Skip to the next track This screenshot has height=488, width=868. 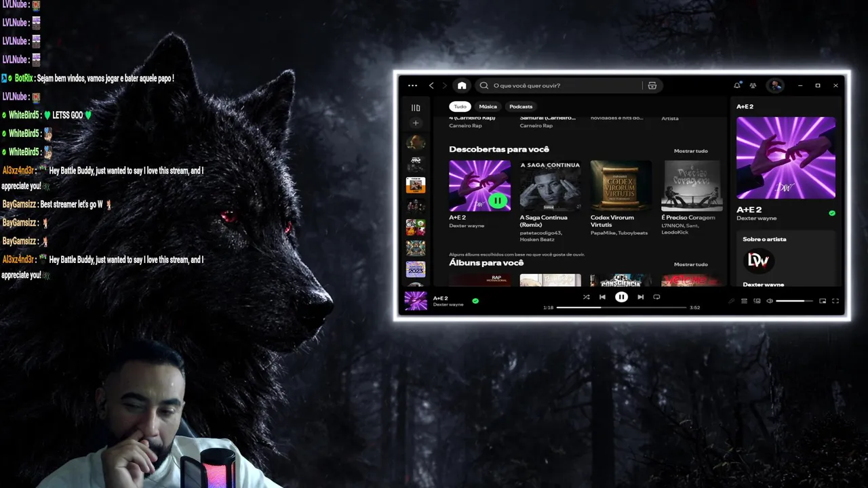click(640, 297)
